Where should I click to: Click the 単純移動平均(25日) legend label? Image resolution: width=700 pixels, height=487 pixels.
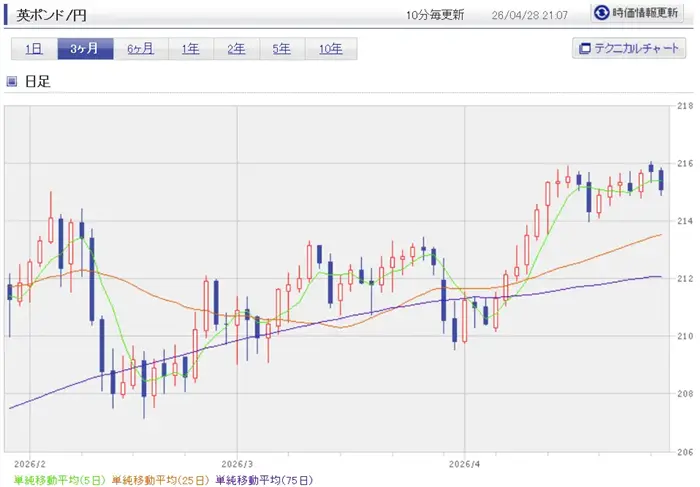point(160,479)
